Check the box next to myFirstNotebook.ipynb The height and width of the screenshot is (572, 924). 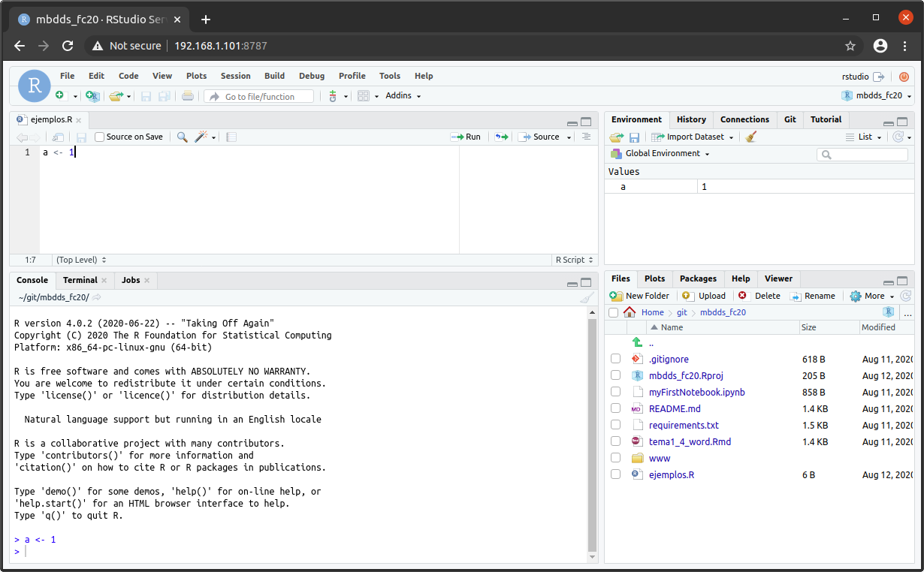point(616,392)
